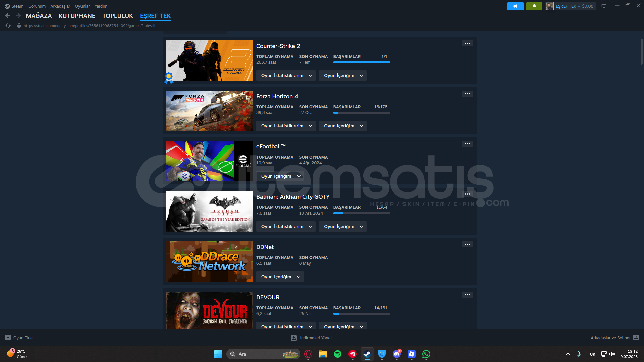Click the Roblox taskbar icon
The height and width of the screenshot is (362, 644).
click(412, 354)
